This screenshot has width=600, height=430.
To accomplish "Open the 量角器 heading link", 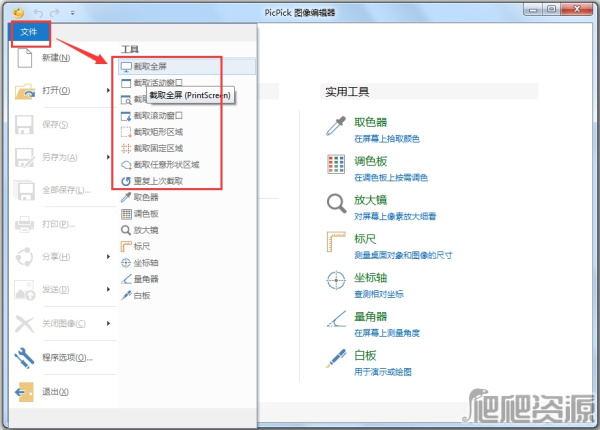I will click(x=370, y=317).
